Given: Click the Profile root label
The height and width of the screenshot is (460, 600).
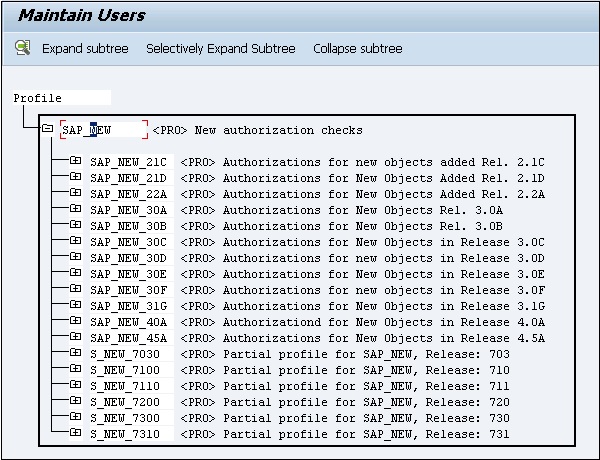Looking at the screenshot, I should pyautogui.click(x=38, y=98).
